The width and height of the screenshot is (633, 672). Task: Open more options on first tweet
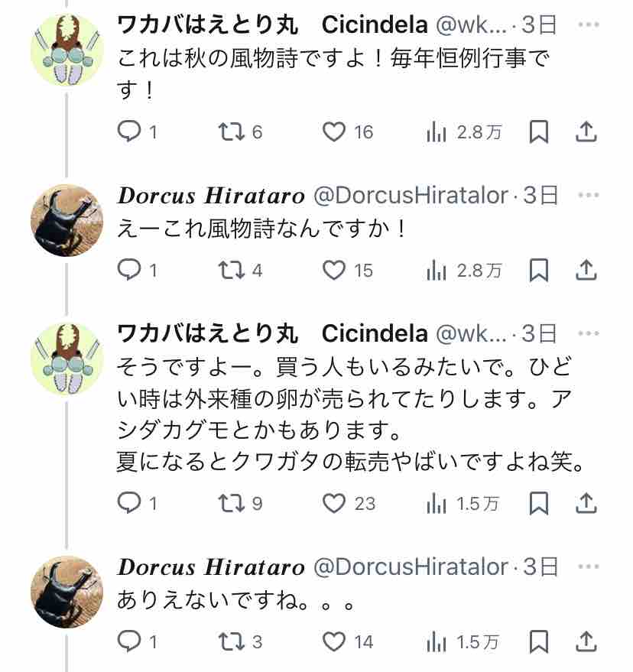pyautogui.click(x=588, y=25)
